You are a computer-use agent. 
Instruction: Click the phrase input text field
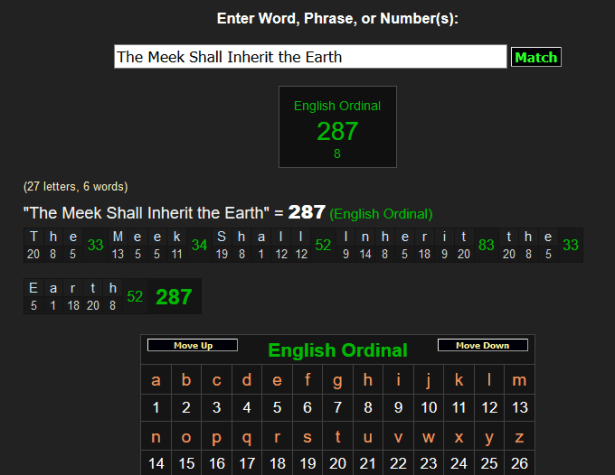point(310,57)
